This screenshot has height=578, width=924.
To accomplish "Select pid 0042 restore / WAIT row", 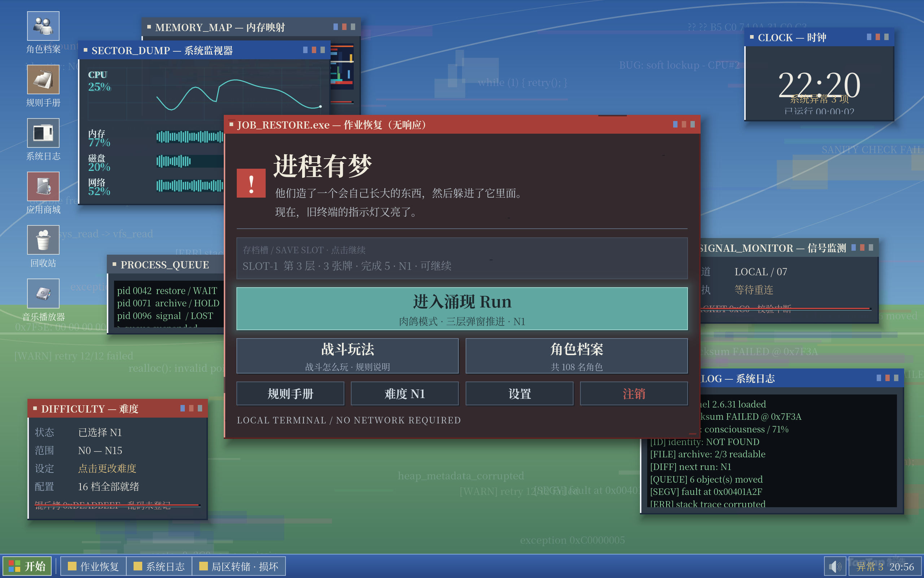I will coord(167,290).
